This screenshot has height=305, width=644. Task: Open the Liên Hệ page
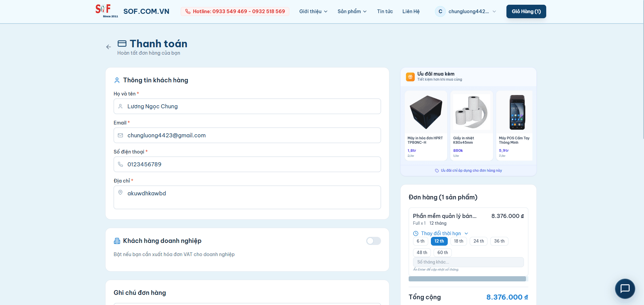point(411,11)
